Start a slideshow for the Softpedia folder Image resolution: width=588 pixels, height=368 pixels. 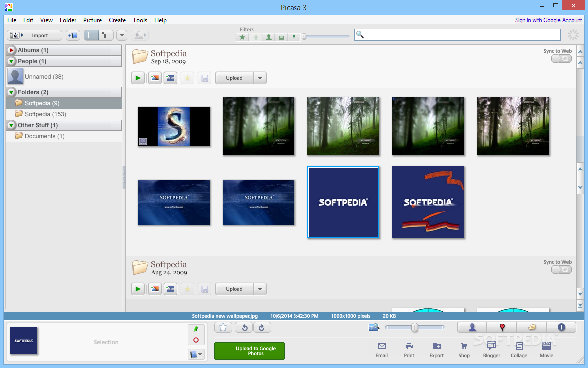(138, 78)
